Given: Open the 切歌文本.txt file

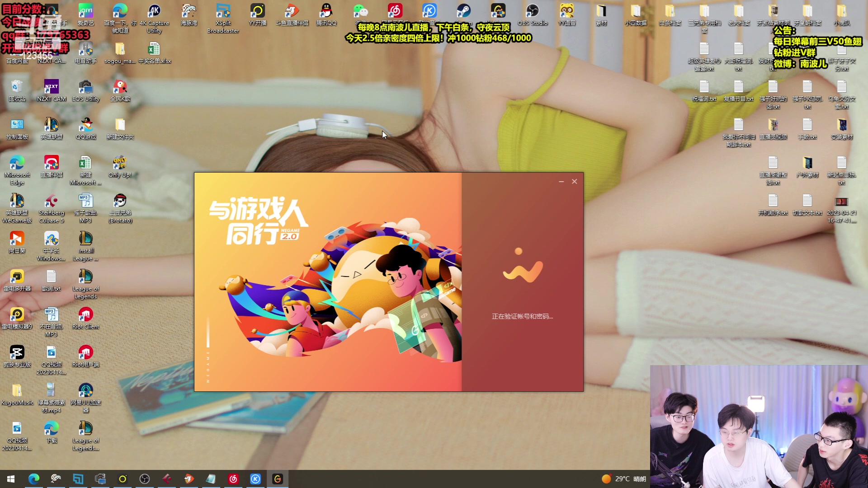Looking at the screenshot, I should click(807, 204).
